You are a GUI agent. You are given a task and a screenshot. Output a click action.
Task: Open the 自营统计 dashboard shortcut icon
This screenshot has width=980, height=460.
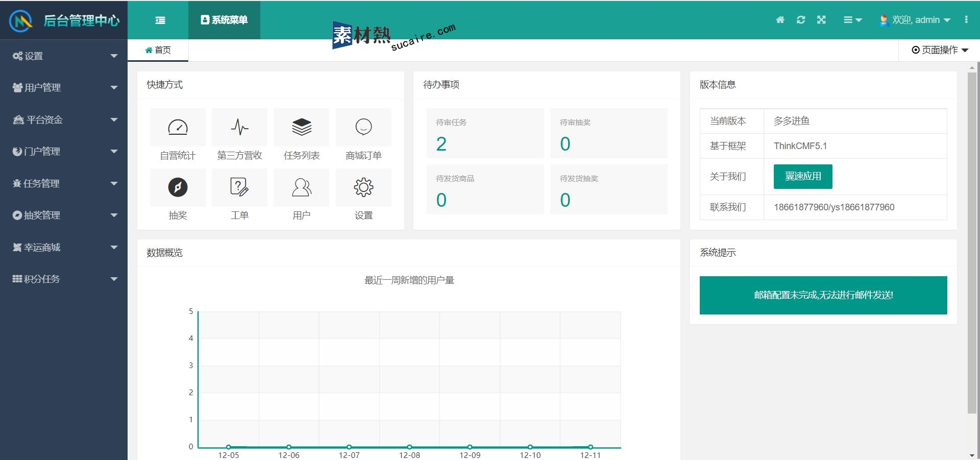[178, 127]
